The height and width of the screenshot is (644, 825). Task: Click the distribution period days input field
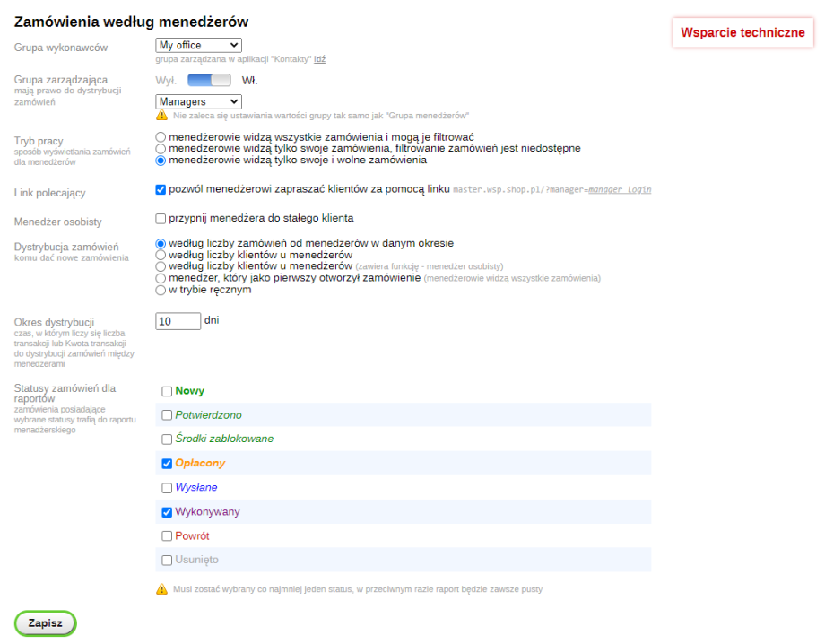click(x=178, y=321)
